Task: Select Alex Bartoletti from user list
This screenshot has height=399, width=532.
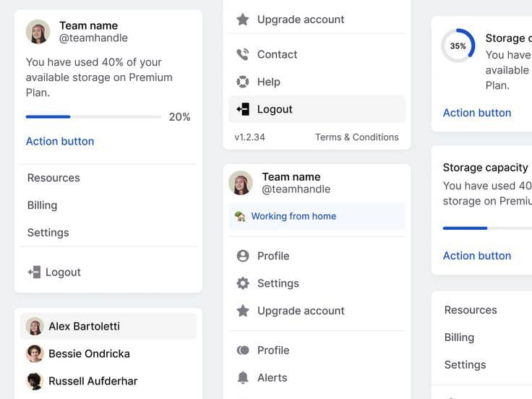Action: pyautogui.click(x=108, y=326)
